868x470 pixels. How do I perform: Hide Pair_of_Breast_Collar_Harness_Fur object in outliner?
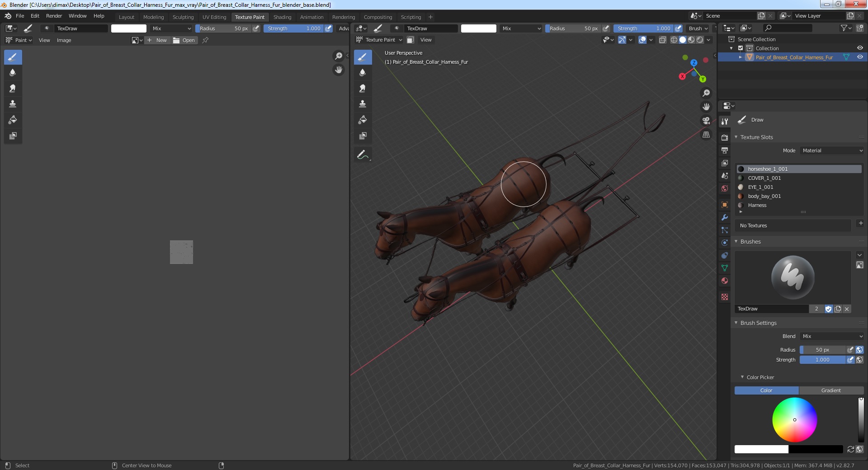(x=860, y=57)
